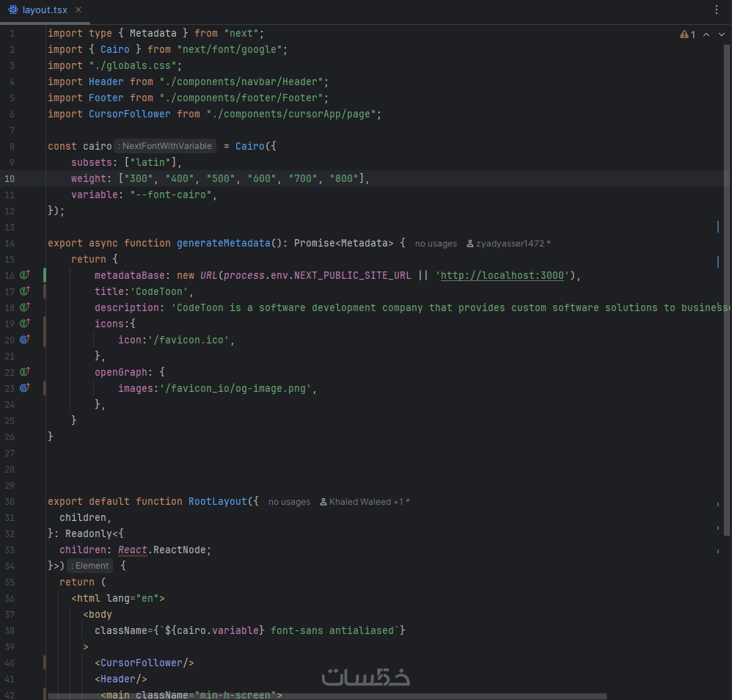Click the <Header/> JSX tag on line 41
Viewport: 732px width, 700px height.
tap(121, 679)
